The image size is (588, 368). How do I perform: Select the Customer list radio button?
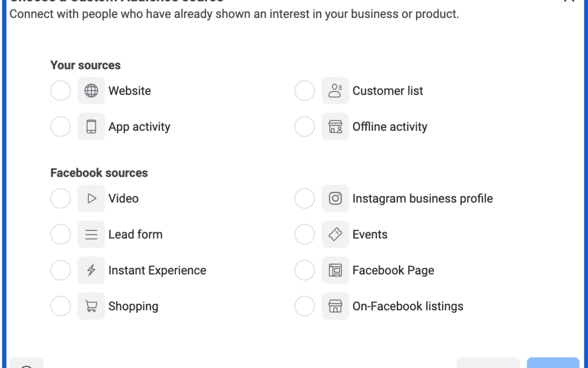[304, 91]
